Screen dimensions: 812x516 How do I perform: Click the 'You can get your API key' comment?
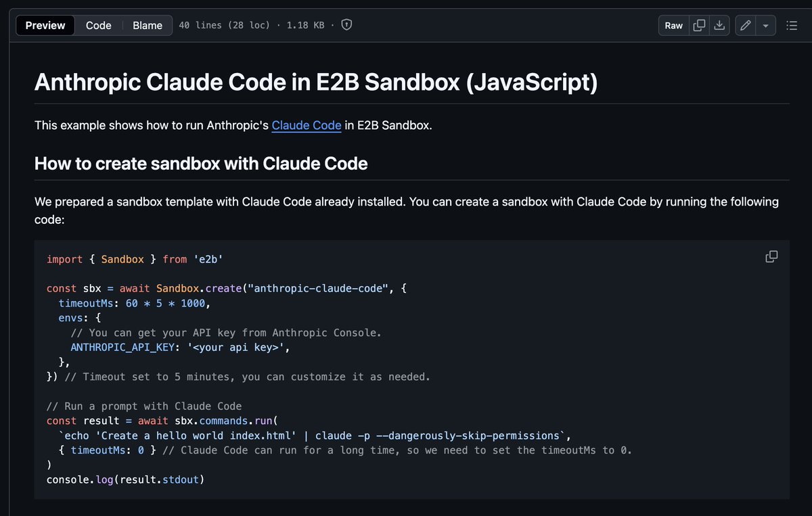(226, 333)
